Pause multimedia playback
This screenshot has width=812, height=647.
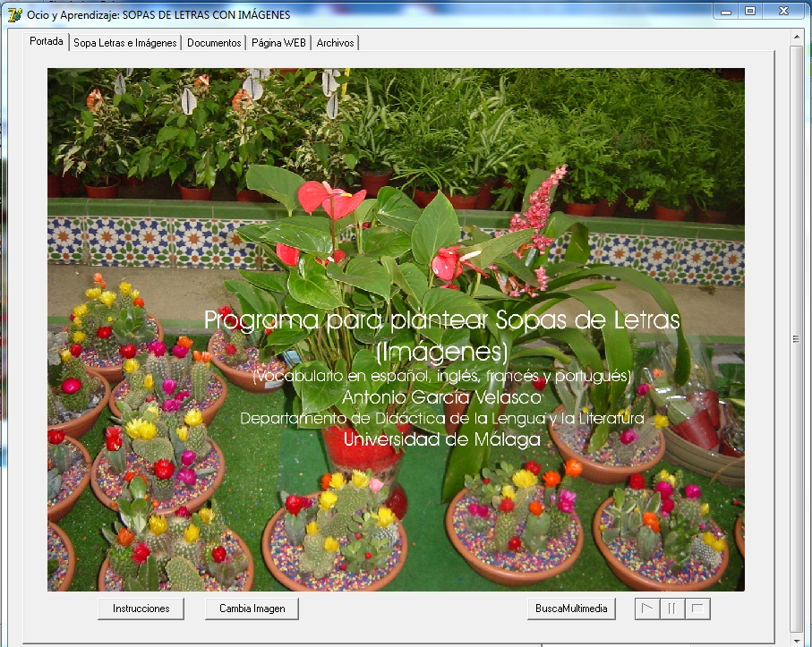[672, 609]
